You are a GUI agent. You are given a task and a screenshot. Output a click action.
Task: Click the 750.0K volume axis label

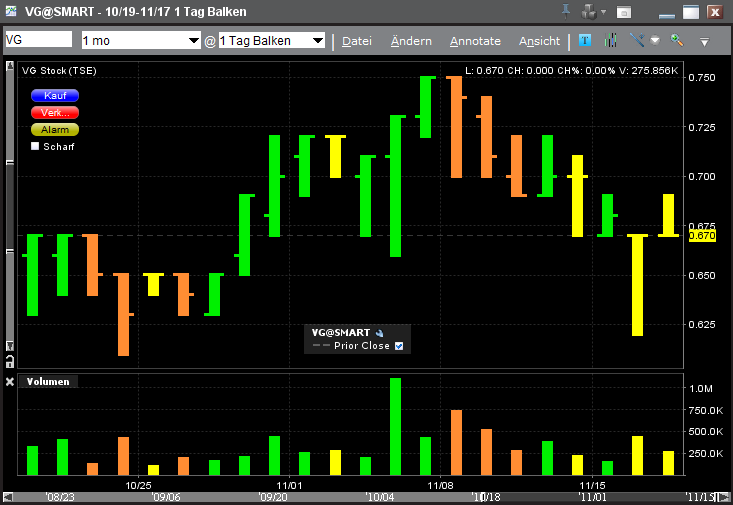click(x=706, y=410)
